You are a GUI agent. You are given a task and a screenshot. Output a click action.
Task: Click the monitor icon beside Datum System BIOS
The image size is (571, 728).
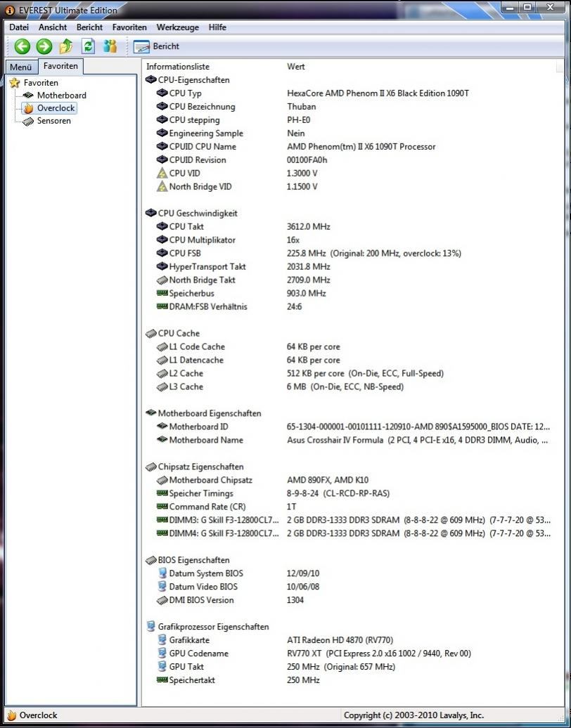click(162, 573)
